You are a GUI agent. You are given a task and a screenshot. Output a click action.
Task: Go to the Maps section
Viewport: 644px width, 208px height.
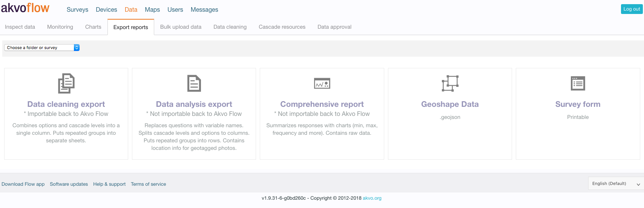152,9
